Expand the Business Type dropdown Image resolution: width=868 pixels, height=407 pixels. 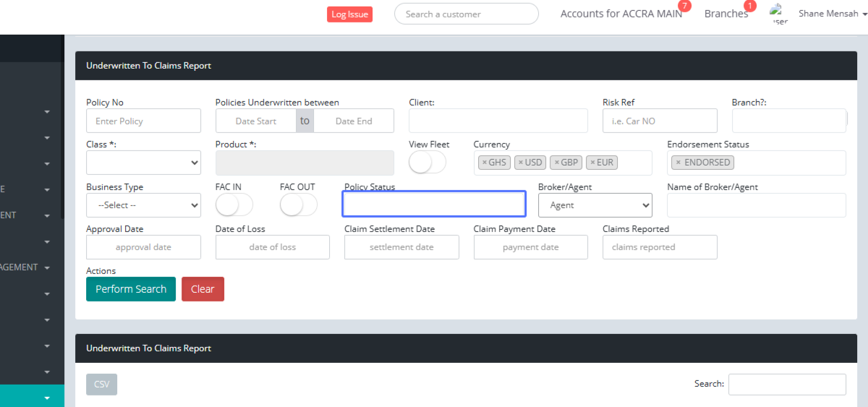pyautogui.click(x=143, y=205)
